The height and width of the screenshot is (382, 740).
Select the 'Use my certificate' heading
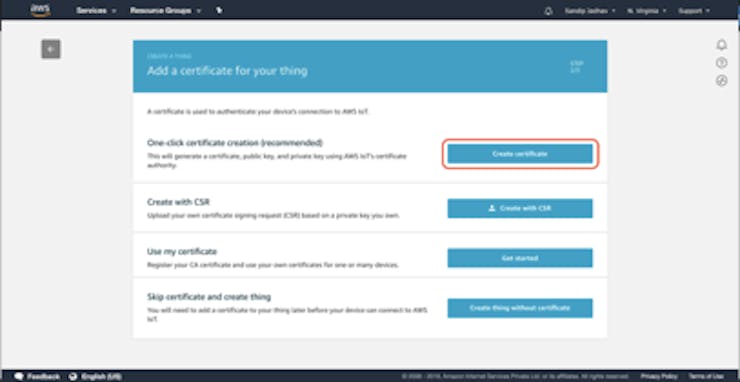click(x=182, y=252)
